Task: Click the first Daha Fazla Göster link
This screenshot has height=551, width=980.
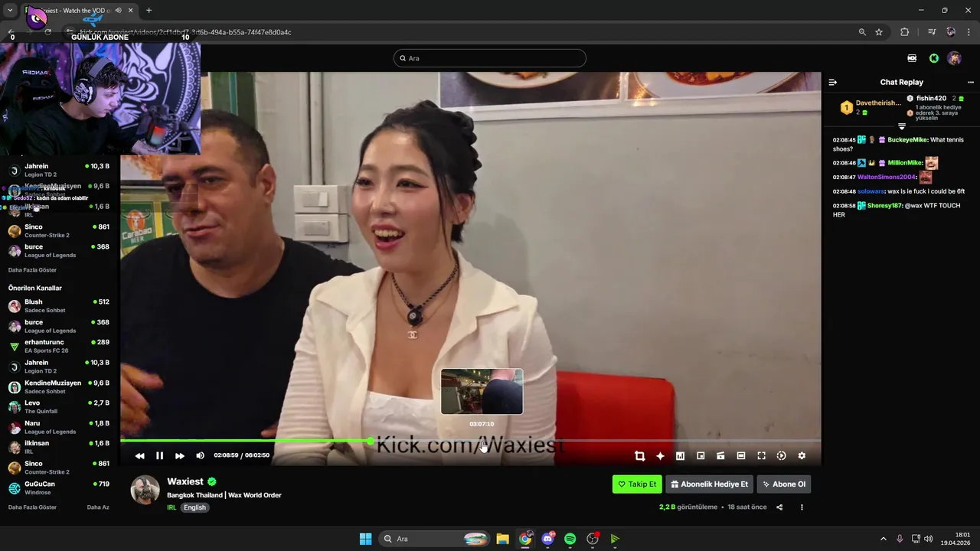Action: pos(32,270)
